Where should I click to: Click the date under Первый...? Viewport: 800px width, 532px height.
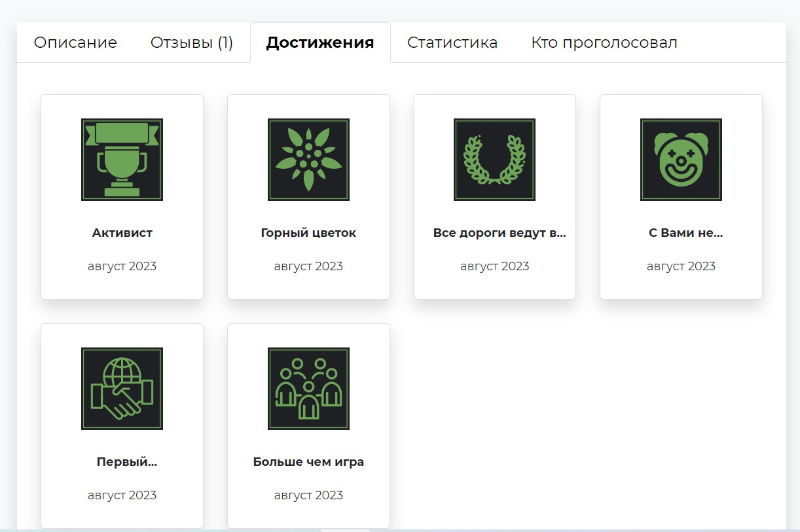[x=122, y=495]
